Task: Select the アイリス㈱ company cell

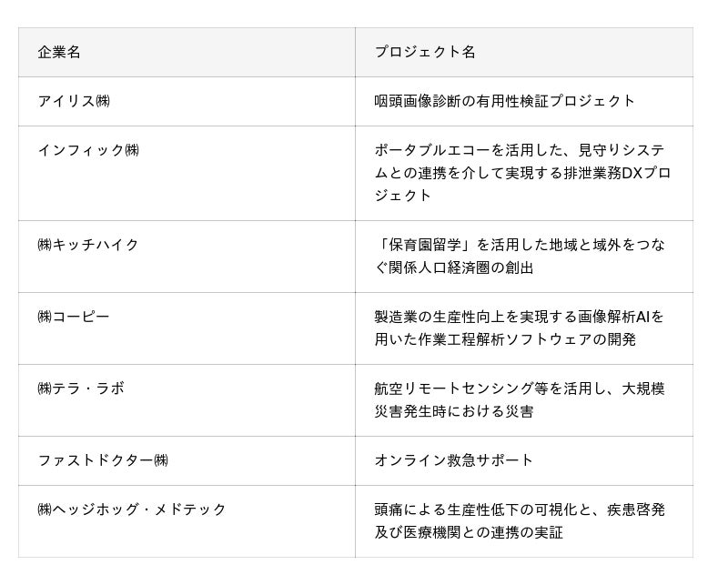Action: 74,102
